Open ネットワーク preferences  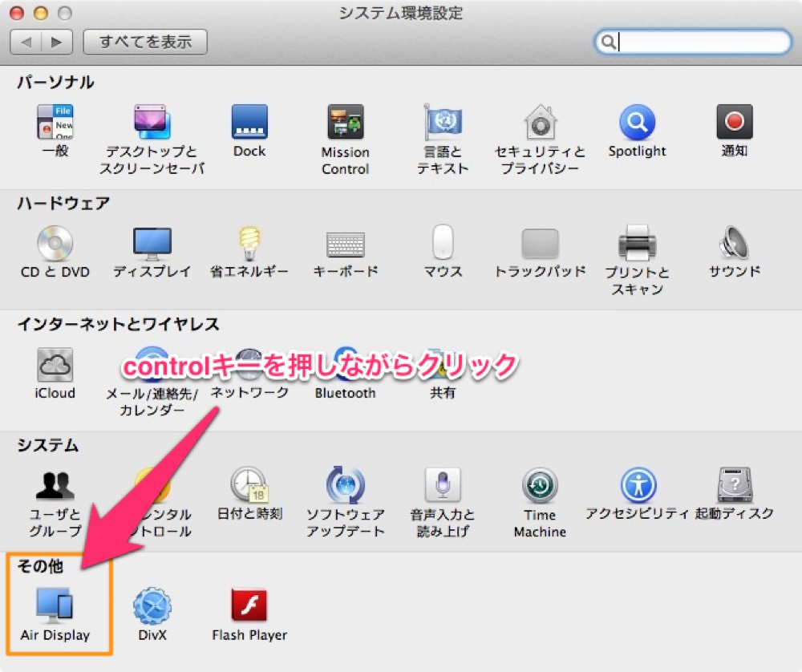click(x=249, y=363)
